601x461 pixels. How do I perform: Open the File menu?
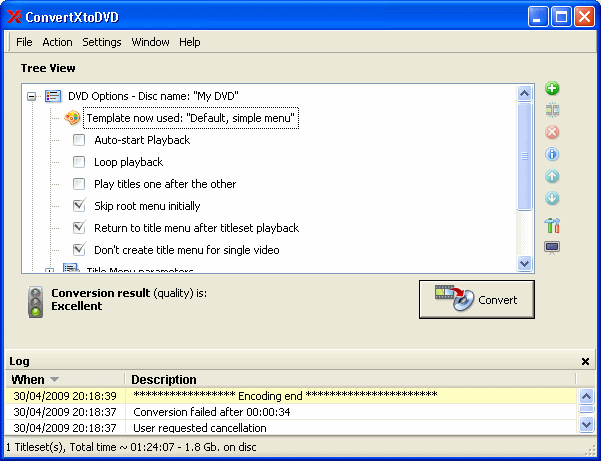pyautogui.click(x=24, y=42)
